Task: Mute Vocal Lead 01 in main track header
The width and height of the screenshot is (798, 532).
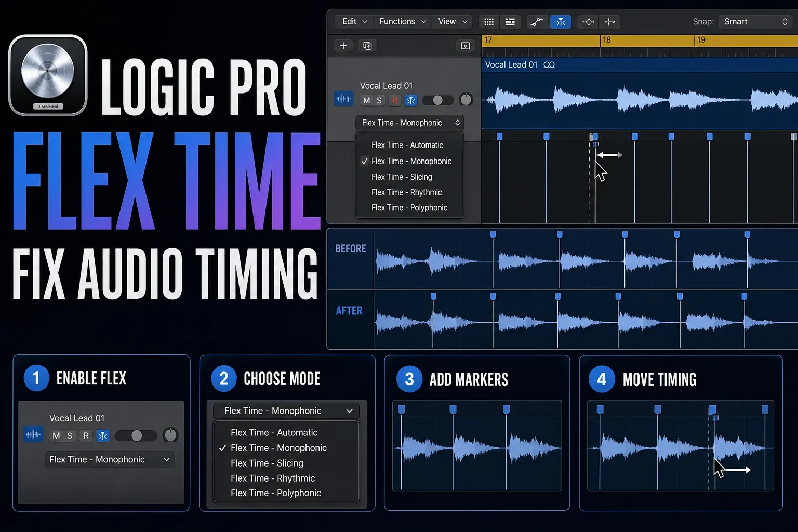Action: (366, 100)
